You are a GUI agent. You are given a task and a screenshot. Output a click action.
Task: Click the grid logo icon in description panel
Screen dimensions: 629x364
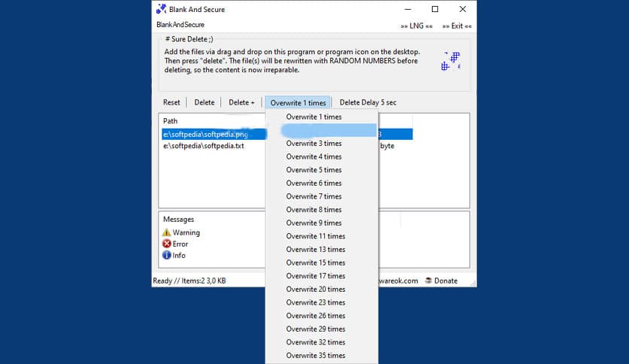click(x=450, y=61)
